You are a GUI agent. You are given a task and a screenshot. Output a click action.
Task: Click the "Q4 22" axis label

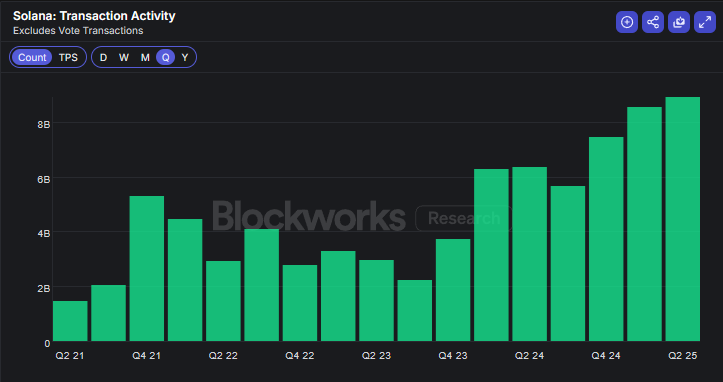[300, 356]
